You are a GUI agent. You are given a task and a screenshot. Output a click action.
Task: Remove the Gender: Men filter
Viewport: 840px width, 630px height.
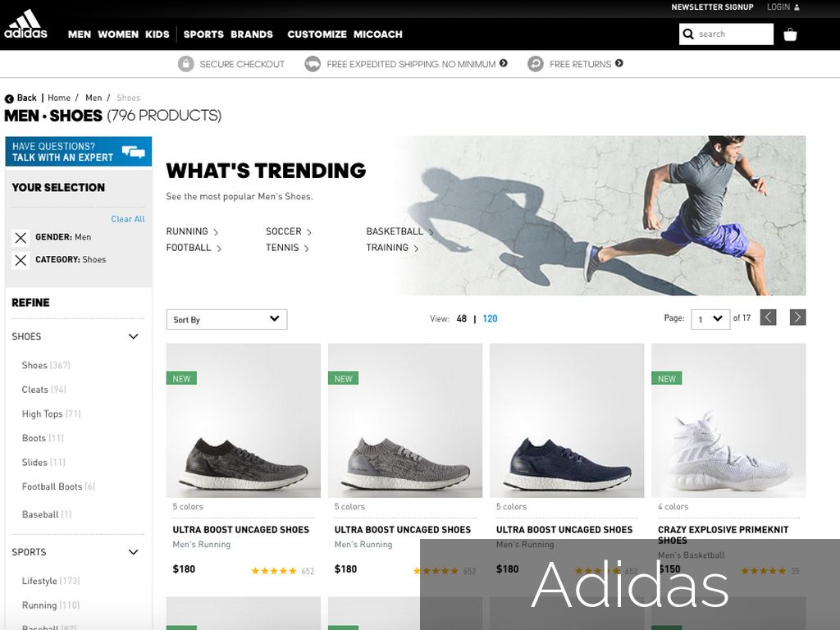pyautogui.click(x=21, y=238)
